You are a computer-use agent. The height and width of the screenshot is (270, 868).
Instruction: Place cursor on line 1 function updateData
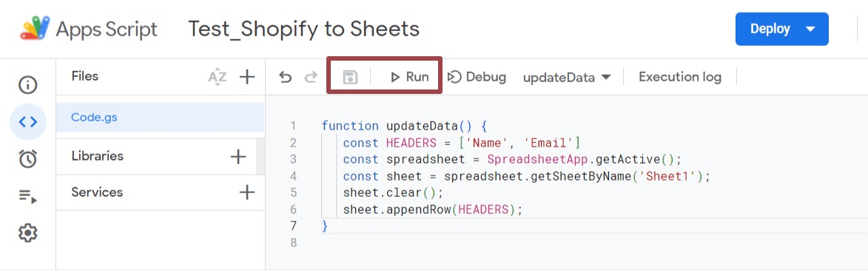(403, 126)
